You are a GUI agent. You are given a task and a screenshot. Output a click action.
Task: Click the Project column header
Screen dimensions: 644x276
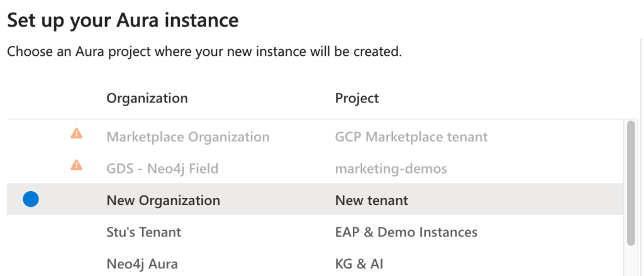pyautogui.click(x=357, y=98)
